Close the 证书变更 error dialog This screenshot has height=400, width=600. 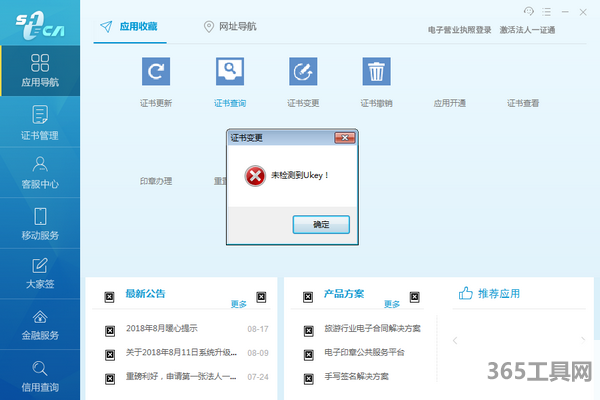[345, 137]
